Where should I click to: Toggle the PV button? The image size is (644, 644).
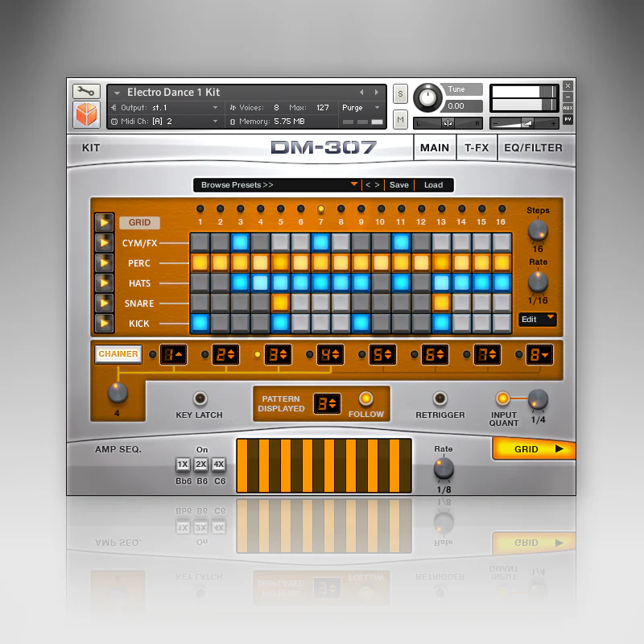[568, 119]
